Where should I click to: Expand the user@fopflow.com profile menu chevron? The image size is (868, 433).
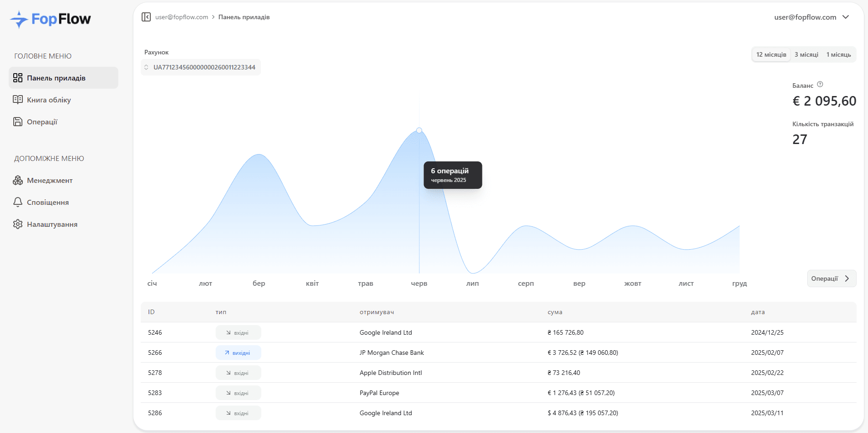pos(846,17)
